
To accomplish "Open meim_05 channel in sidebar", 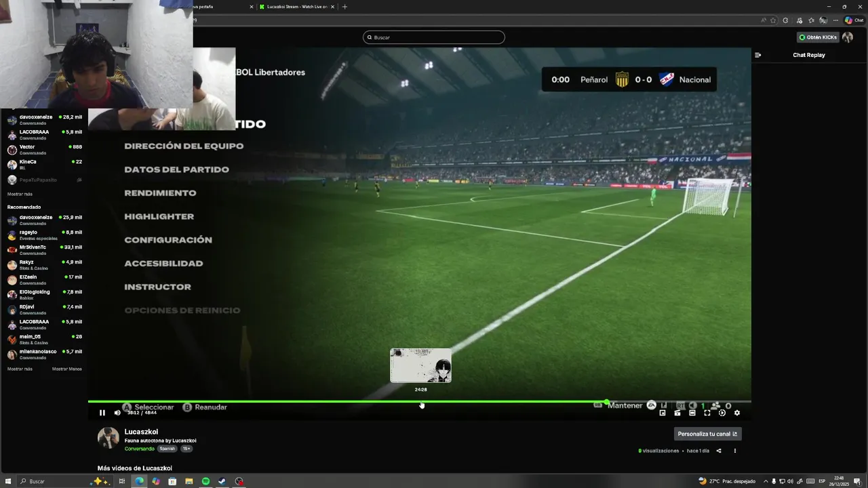I will click(44, 339).
